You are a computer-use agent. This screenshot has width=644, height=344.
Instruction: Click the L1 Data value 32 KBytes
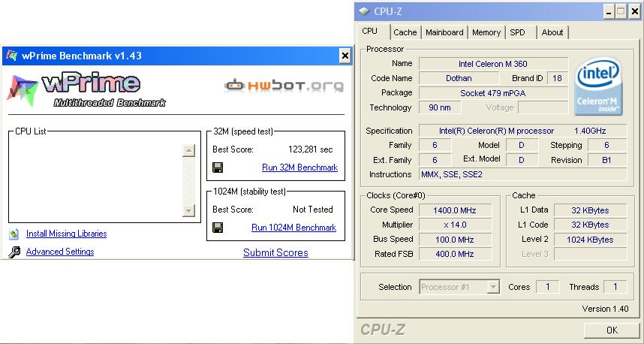[x=590, y=210]
